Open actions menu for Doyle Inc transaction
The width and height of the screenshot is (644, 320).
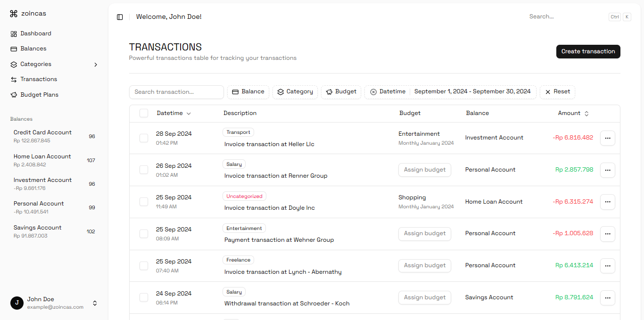607,202
